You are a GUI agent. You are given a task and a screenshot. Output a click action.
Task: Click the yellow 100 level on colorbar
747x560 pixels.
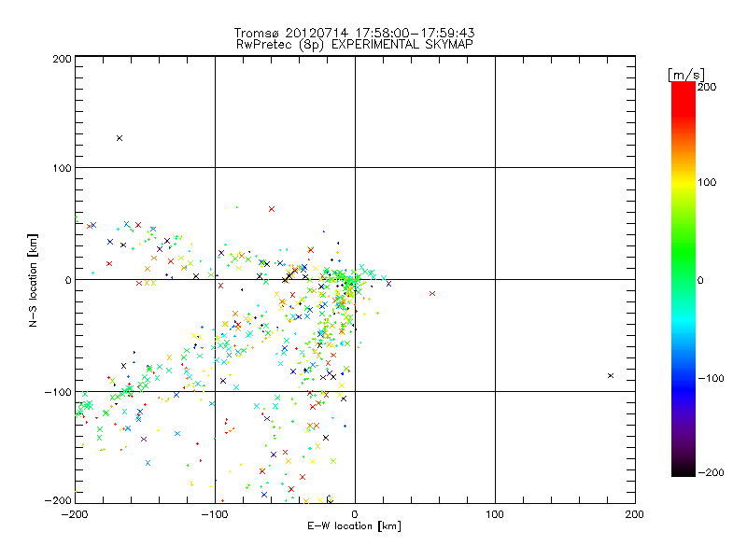pyautogui.click(x=684, y=182)
